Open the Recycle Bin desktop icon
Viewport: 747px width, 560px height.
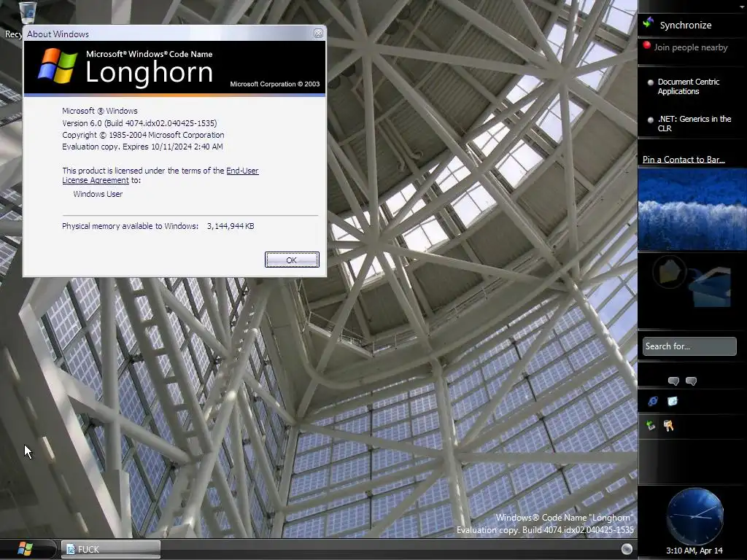[27, 12]
